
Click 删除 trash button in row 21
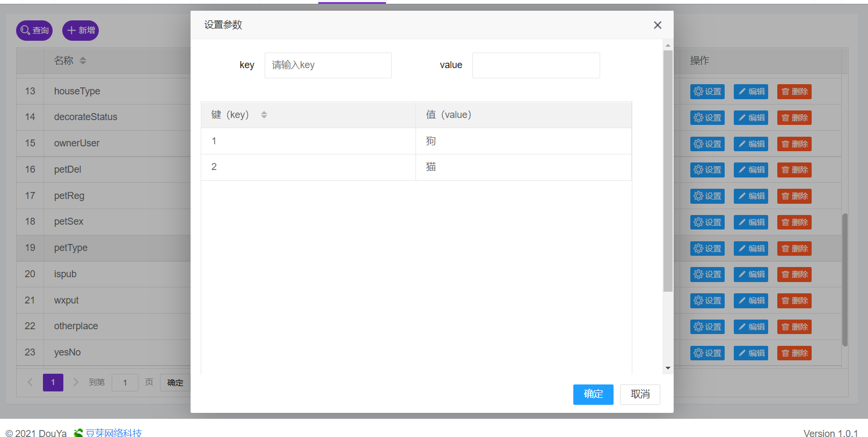coord(794,301)
